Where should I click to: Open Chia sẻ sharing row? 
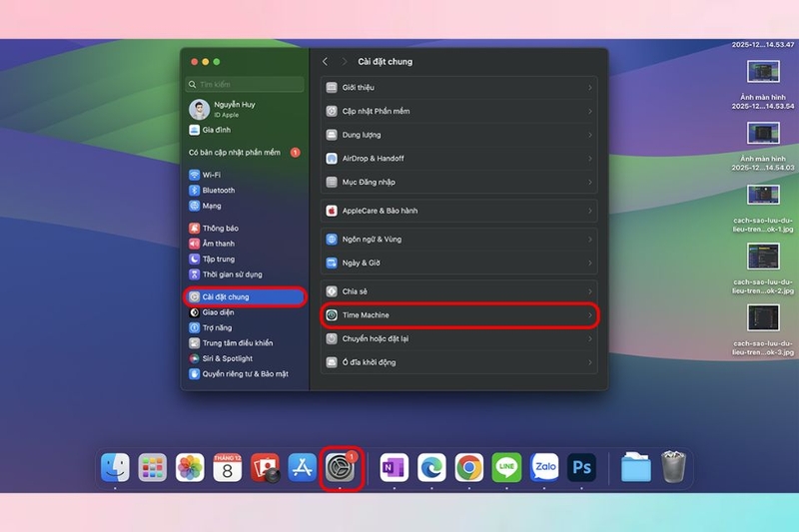click(x=459, y=291)
